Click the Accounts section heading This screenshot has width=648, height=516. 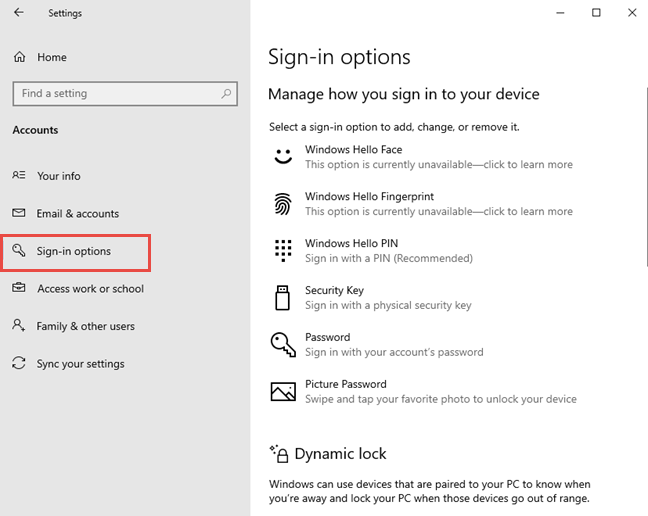pos(35,130)
